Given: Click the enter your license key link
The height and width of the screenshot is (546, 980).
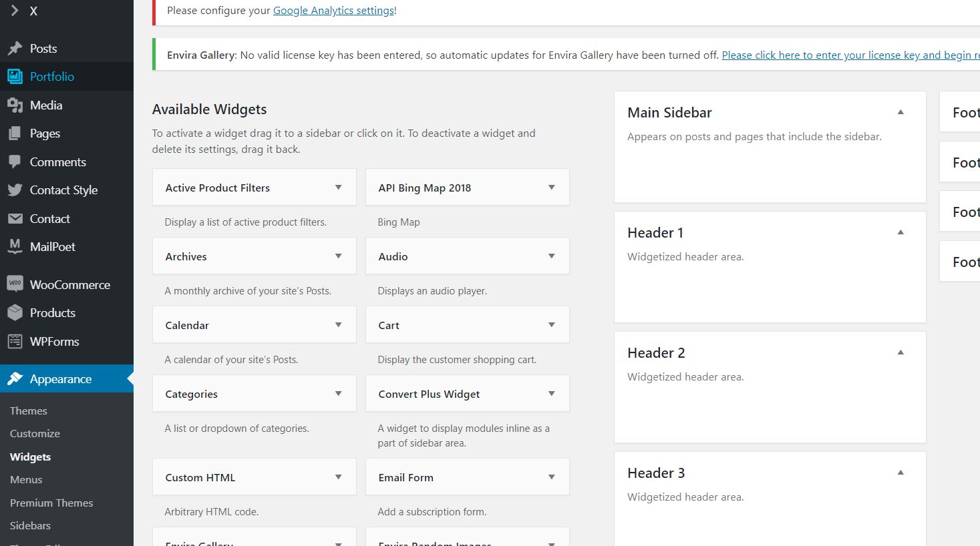Looking at the screenshot, I should (x=850, y=55).
